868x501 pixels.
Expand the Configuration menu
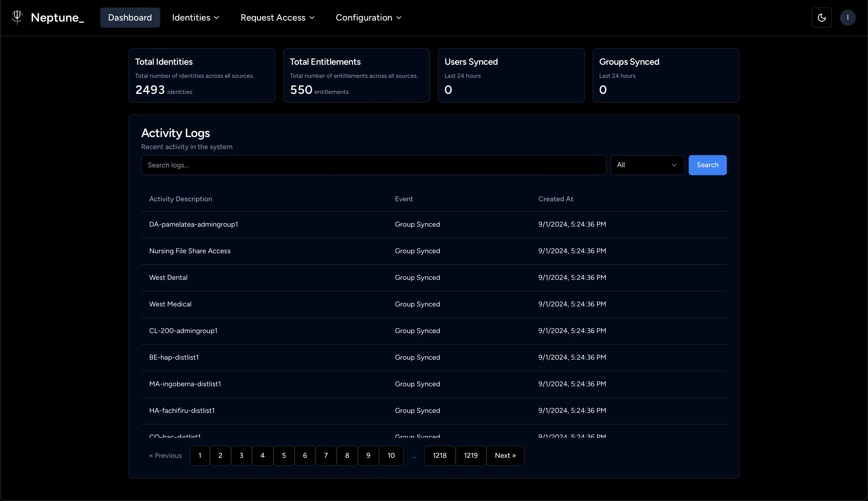[x=368, y=18]
